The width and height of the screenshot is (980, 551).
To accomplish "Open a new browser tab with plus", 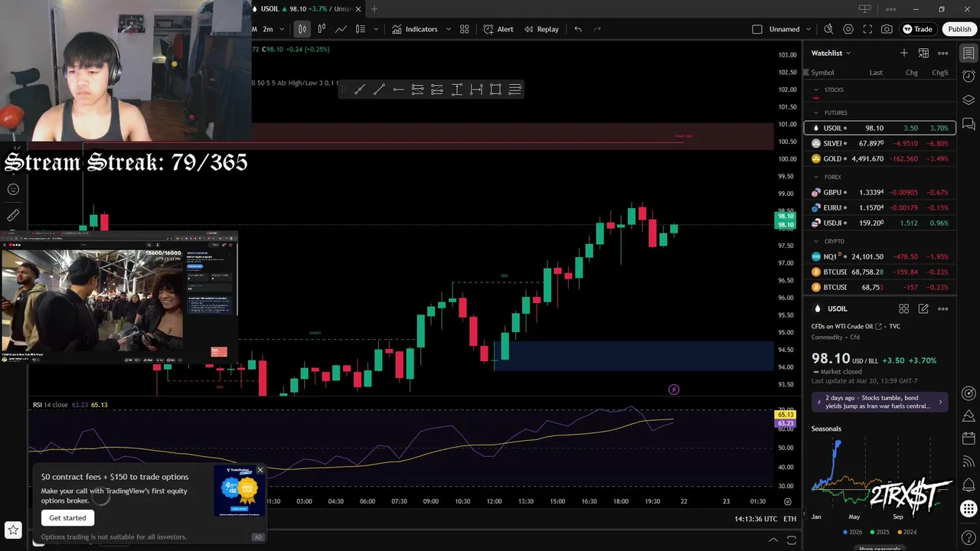I will click(x=374, y=9).
